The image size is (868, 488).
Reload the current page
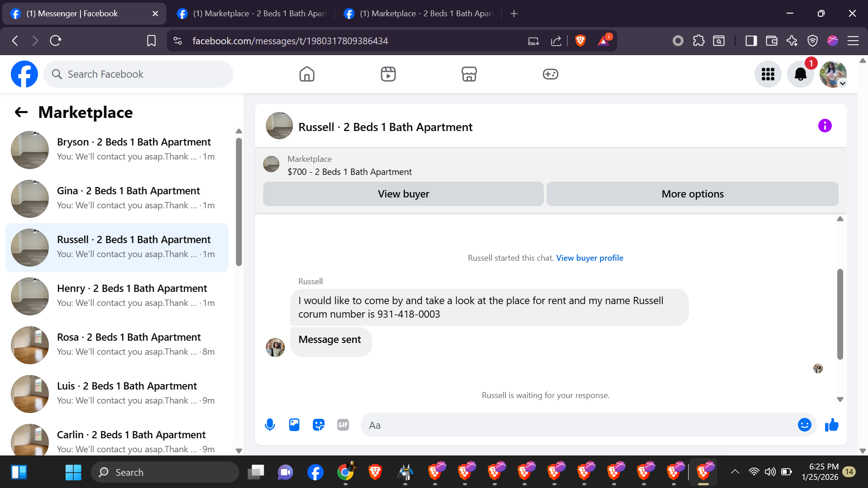(56, 41)
